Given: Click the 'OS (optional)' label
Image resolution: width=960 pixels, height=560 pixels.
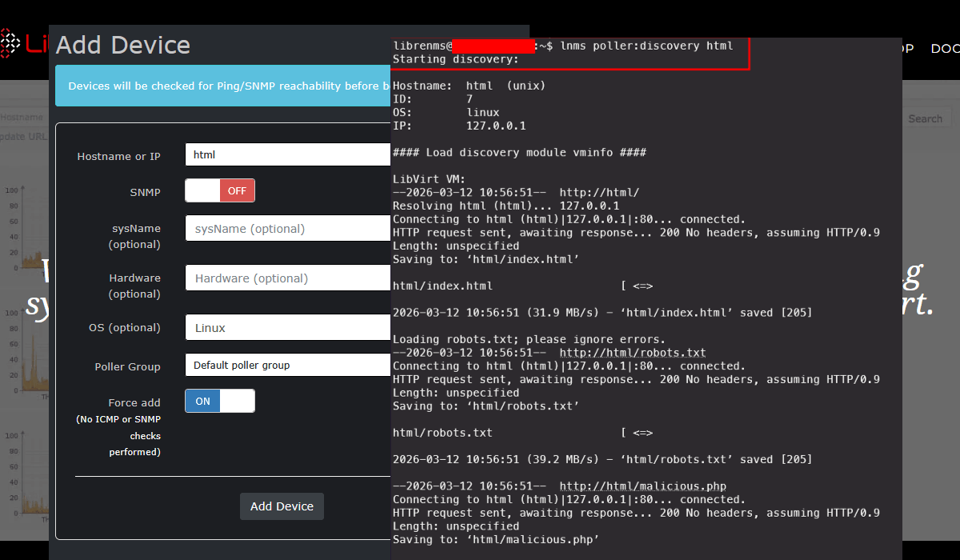Looking at the screenshot, I should tap(125, 327).
